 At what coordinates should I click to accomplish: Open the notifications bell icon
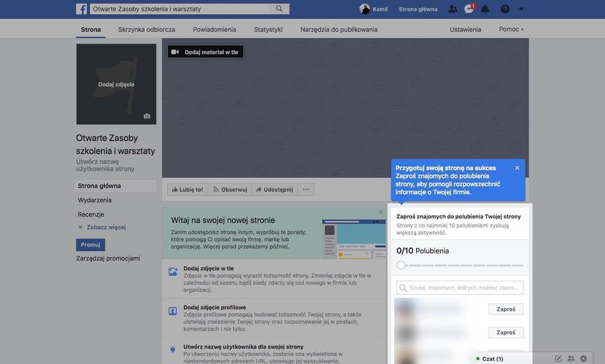click(485, 9)
